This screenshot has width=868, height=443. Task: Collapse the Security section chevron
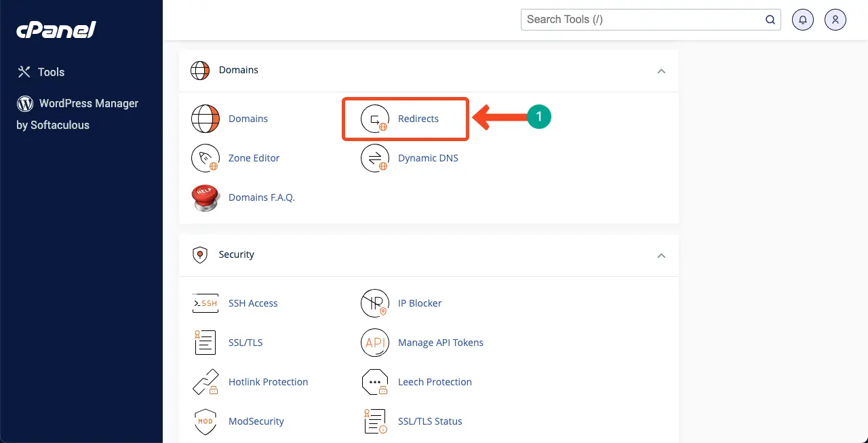(661, 256)
